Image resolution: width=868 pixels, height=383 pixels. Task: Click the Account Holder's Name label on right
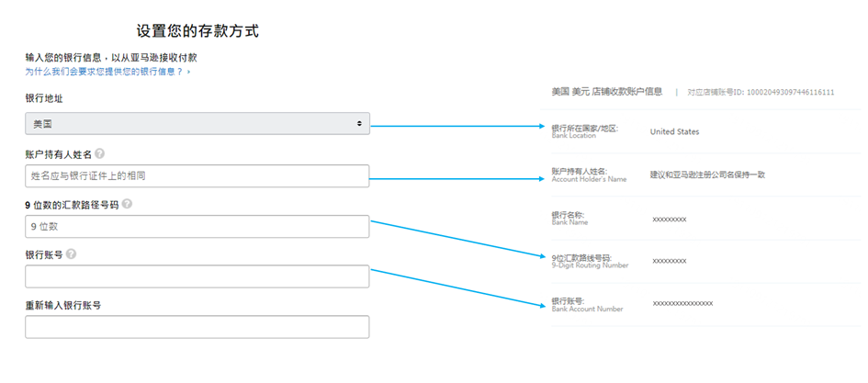pos(589,179)
